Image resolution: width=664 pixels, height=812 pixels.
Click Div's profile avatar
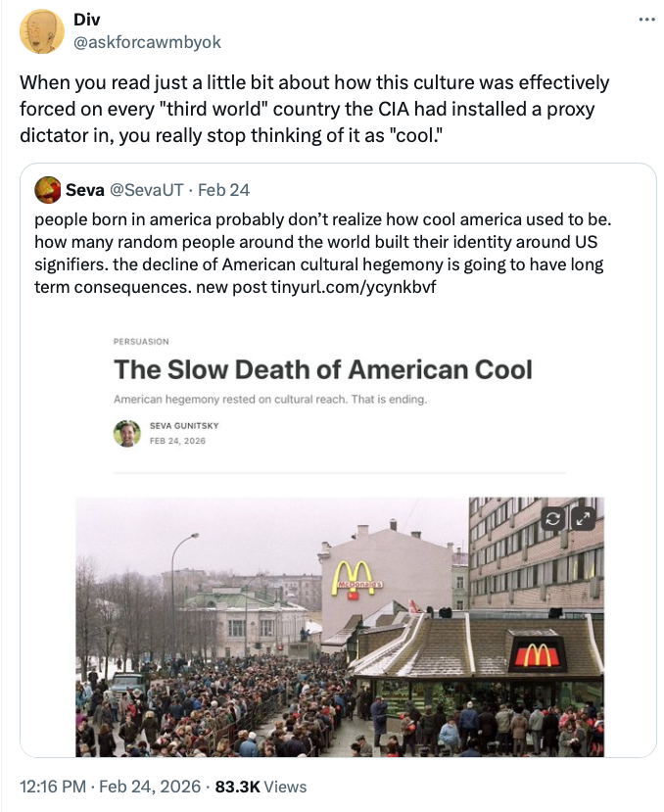pos(43,31)
